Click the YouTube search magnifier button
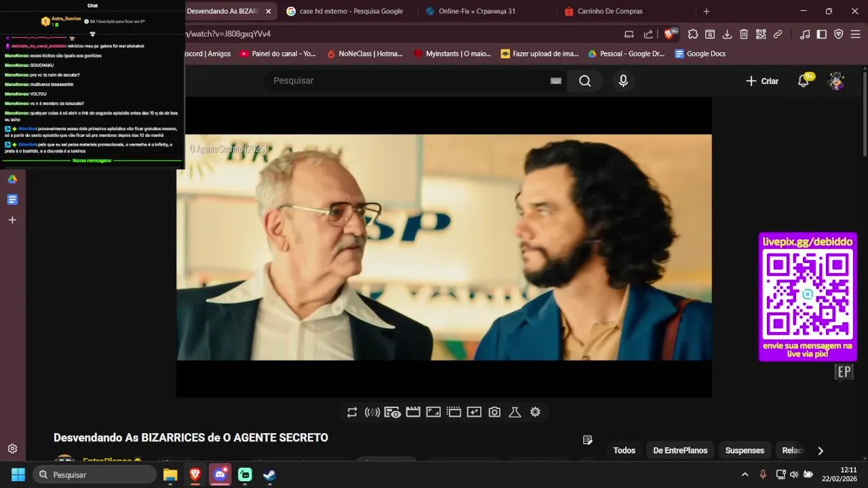 [585, 81]
